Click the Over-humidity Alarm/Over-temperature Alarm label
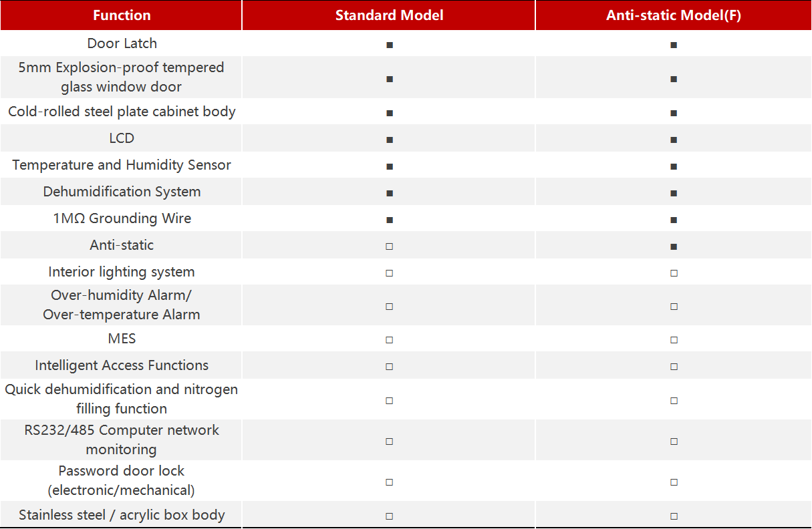Image resolution: width=812 pixels, height=529 pixels. pos(122,305)
